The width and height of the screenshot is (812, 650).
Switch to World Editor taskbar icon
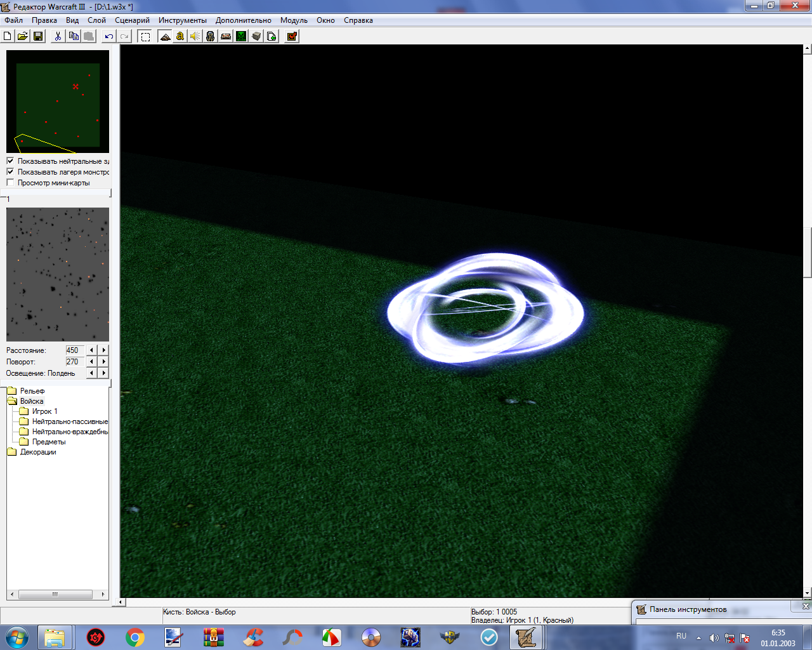tap(526, 637)
